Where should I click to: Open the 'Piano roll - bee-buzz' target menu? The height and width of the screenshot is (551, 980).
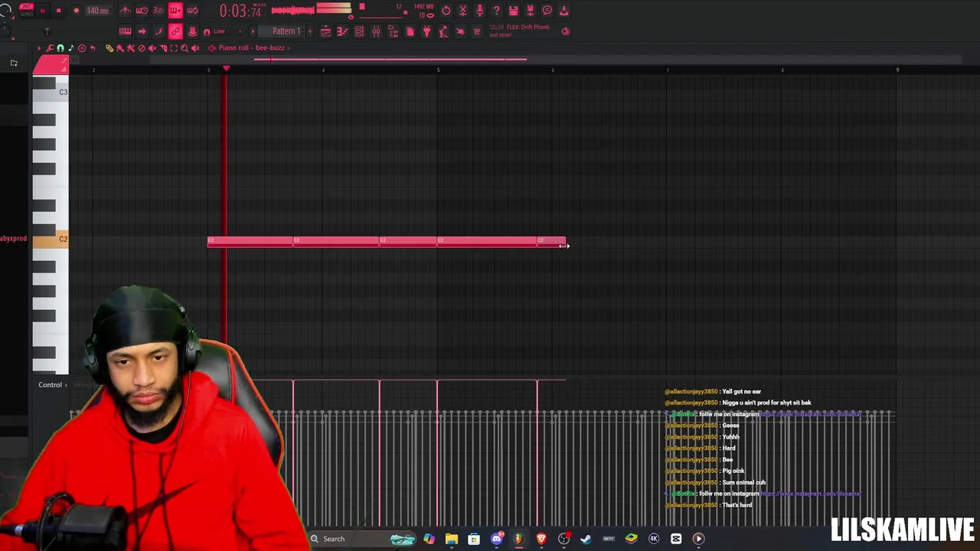click(x=251, y=48)
